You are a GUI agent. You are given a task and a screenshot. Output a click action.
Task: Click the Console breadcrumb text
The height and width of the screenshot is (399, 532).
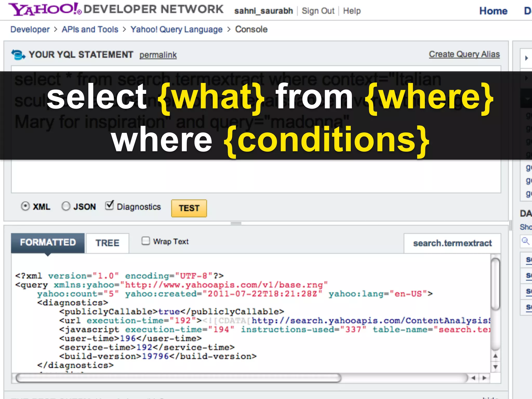click(251, 29)
